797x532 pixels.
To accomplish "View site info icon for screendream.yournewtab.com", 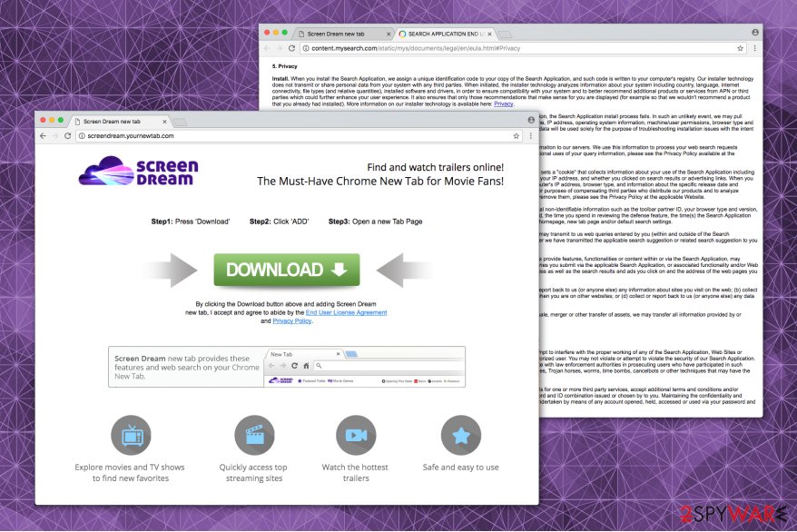I will pyautogui.click(x=82, y=135).
